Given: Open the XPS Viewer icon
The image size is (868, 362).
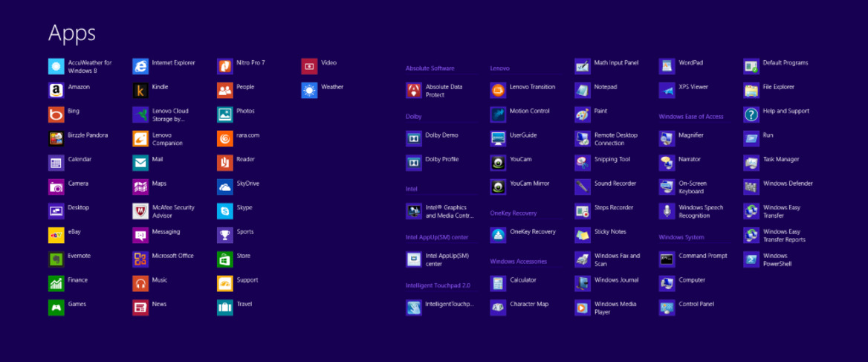Looking at the screenshot, I should [667, 90].
